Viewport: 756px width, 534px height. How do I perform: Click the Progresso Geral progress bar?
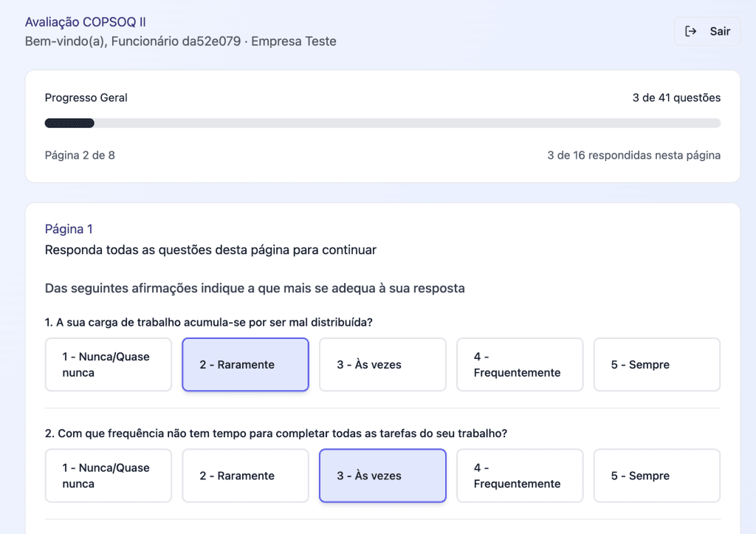382,123
